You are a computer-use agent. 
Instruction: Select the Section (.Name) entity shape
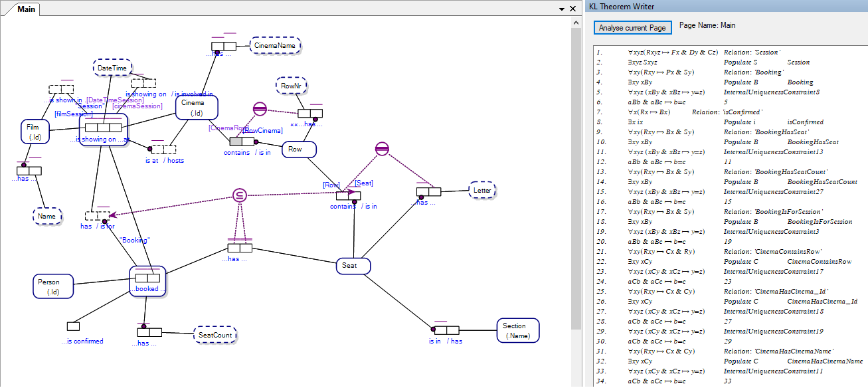(x=518, y=330)
